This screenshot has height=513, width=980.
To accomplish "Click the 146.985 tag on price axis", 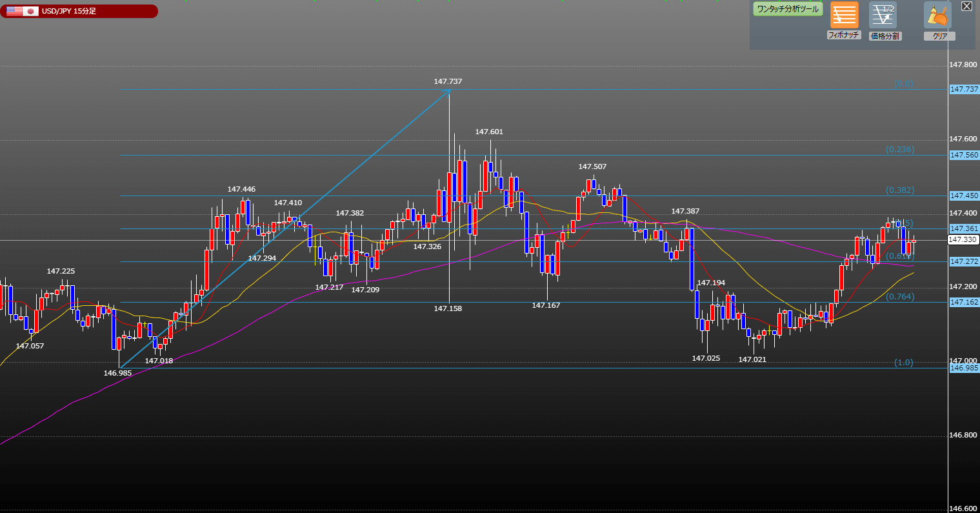I will pyautogui.click(x=964, y=368).
